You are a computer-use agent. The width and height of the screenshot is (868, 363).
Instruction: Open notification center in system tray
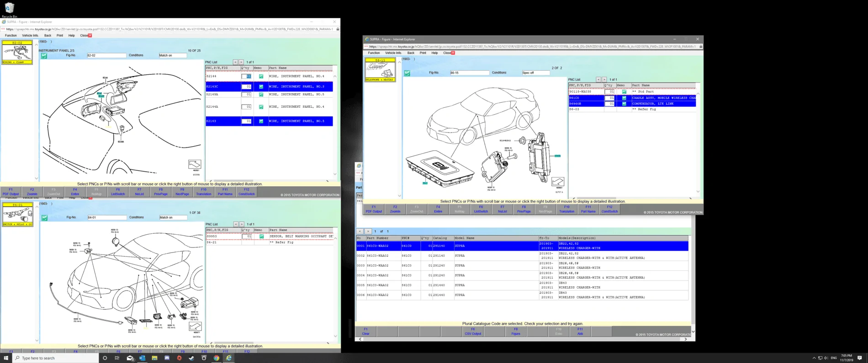[860, 358]
